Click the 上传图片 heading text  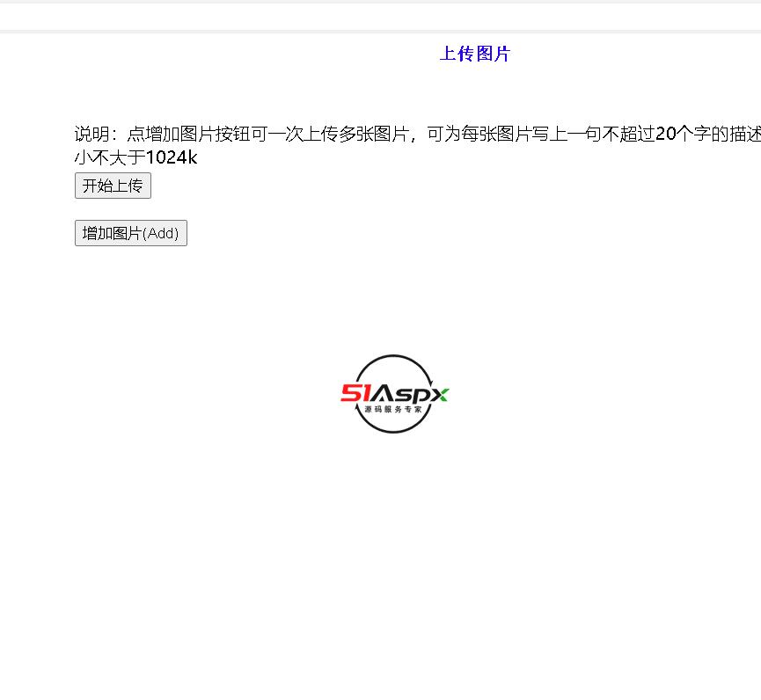[x=475, y=54]
